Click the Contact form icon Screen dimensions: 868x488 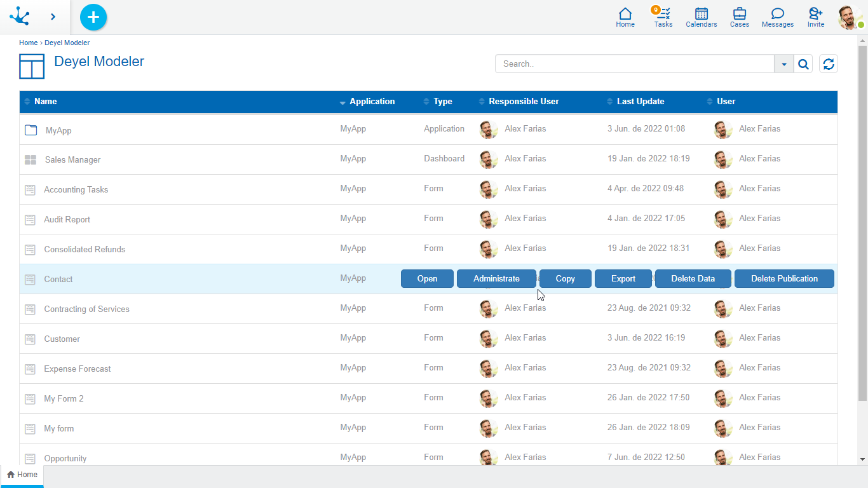(x=30, y=280)
